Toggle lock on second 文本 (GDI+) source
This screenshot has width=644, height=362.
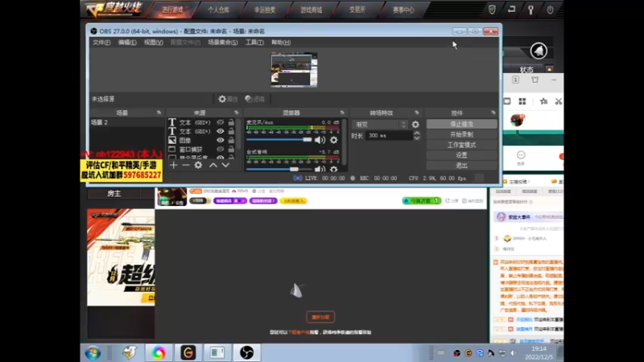tap(231, 131)
